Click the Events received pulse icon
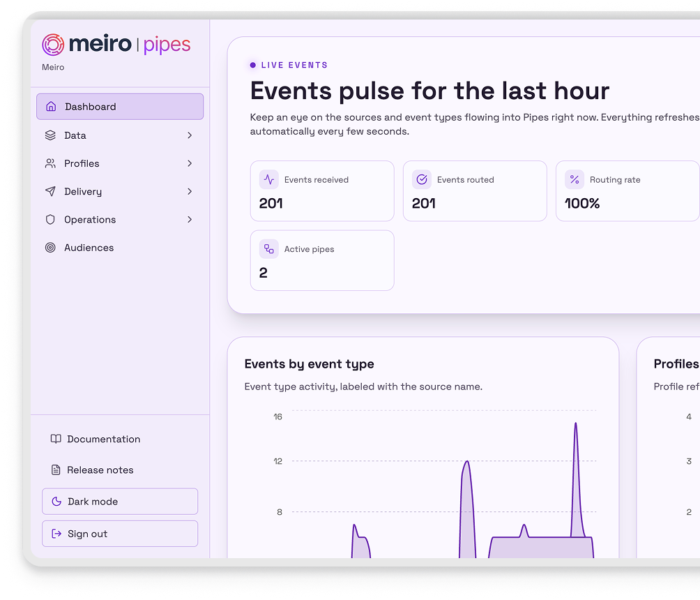 (269, 179)
